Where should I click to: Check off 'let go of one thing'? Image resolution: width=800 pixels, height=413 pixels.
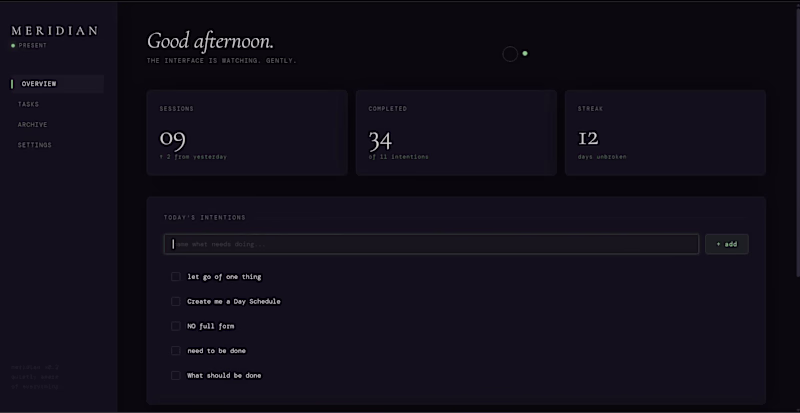point(176,277)
